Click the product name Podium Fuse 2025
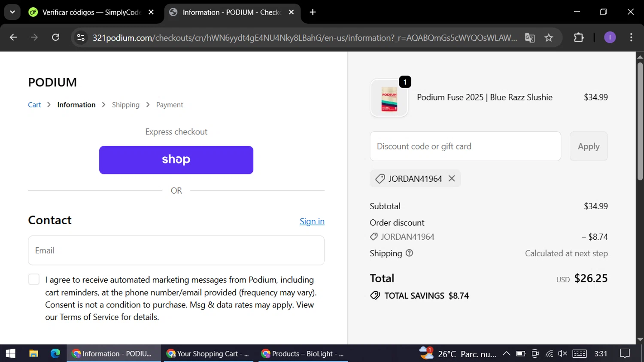Viewport: 644px width, 362px height. click(485, 97)
